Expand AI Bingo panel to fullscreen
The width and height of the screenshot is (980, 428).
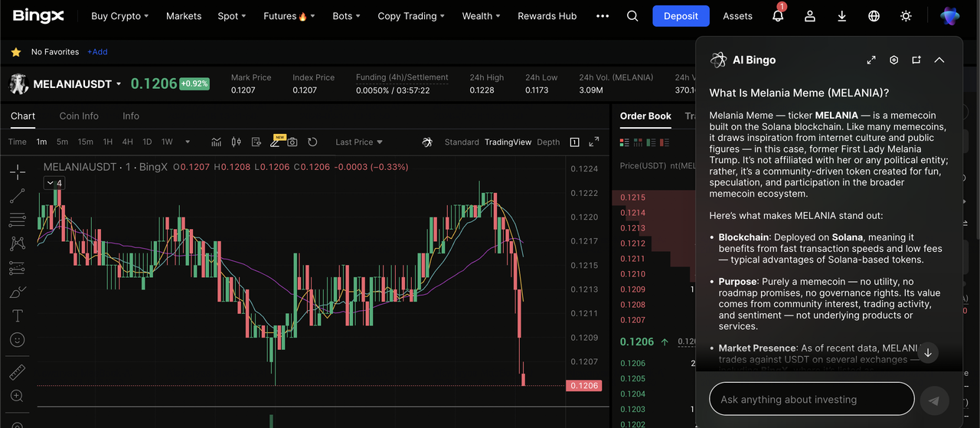871,60
